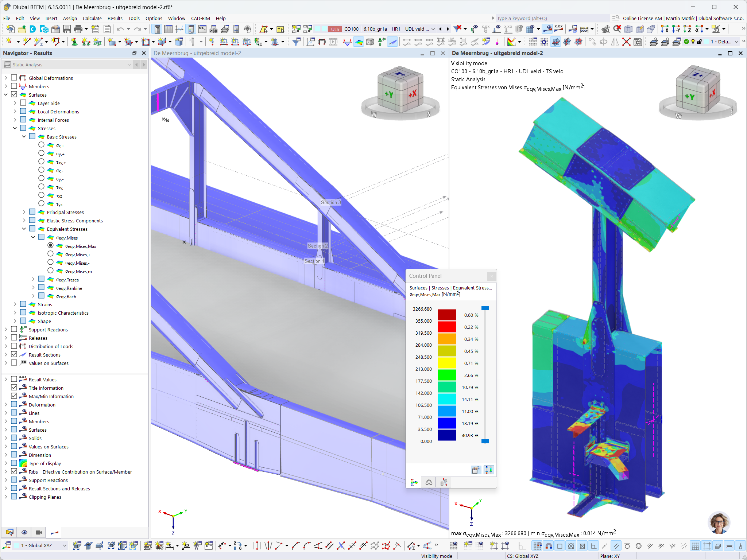Click the new line star icon
The width and height of the screenshot is (747, 560).
pos(26,42)
